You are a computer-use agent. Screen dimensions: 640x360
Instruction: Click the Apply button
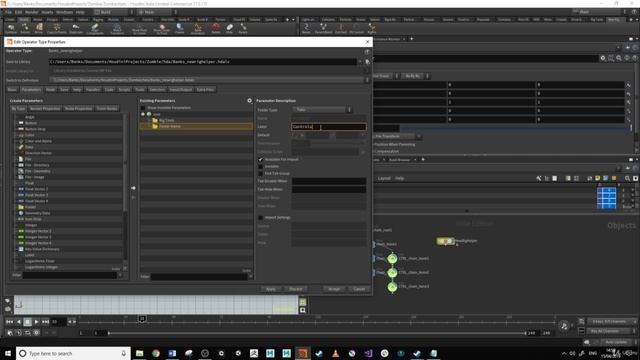(x=271, y=289)
